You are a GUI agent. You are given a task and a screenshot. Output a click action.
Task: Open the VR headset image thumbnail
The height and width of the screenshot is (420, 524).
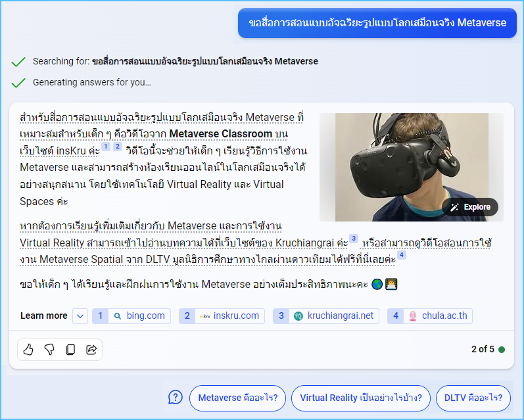(x=412, y=167)
